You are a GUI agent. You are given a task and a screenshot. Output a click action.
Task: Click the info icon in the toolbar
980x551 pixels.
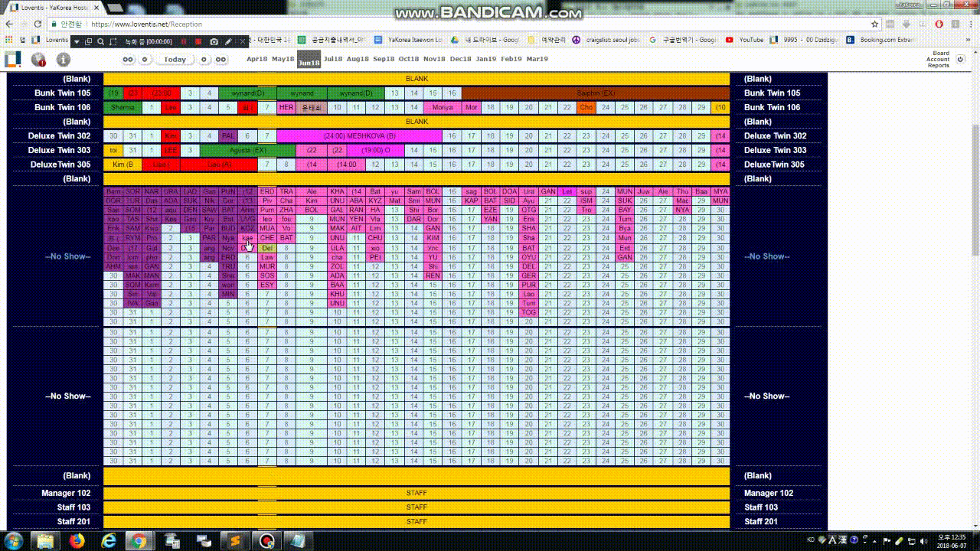point(63,59)
